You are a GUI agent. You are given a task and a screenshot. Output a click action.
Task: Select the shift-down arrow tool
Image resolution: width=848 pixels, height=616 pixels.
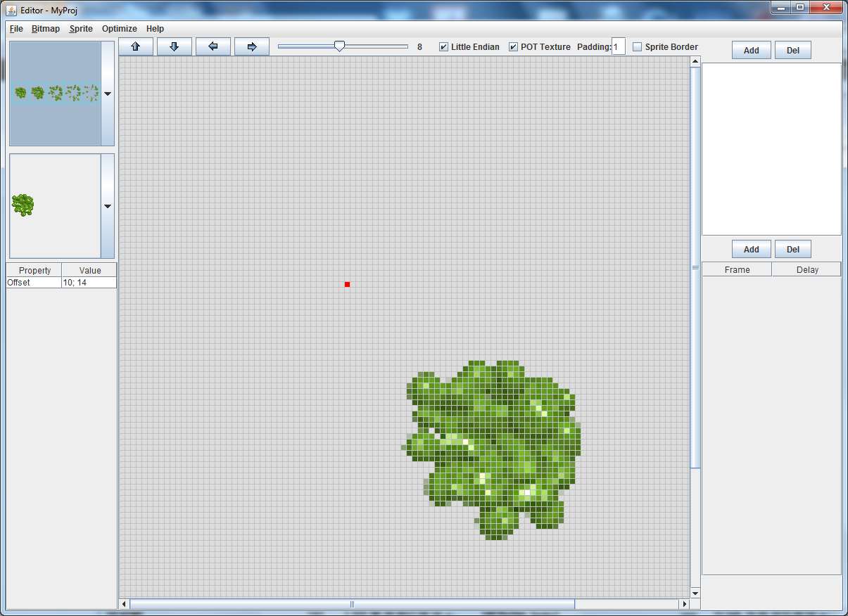tap(174, 46)
